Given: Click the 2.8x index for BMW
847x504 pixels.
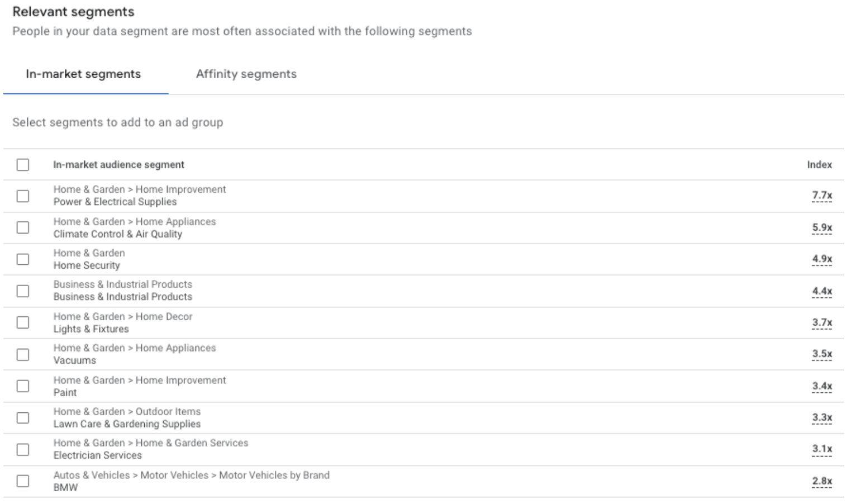Looking at the screenshot, I should [822, 481].
